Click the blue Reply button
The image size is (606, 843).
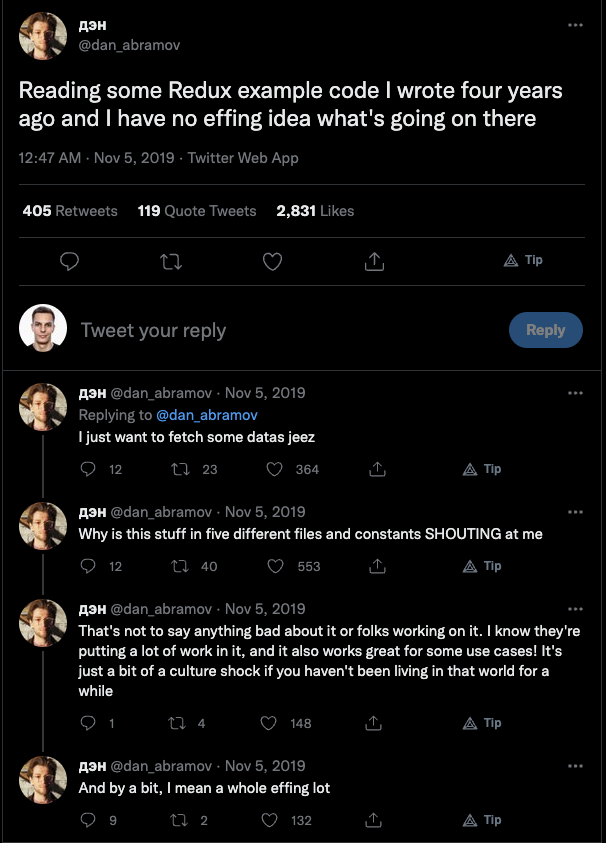coord(545,330)
